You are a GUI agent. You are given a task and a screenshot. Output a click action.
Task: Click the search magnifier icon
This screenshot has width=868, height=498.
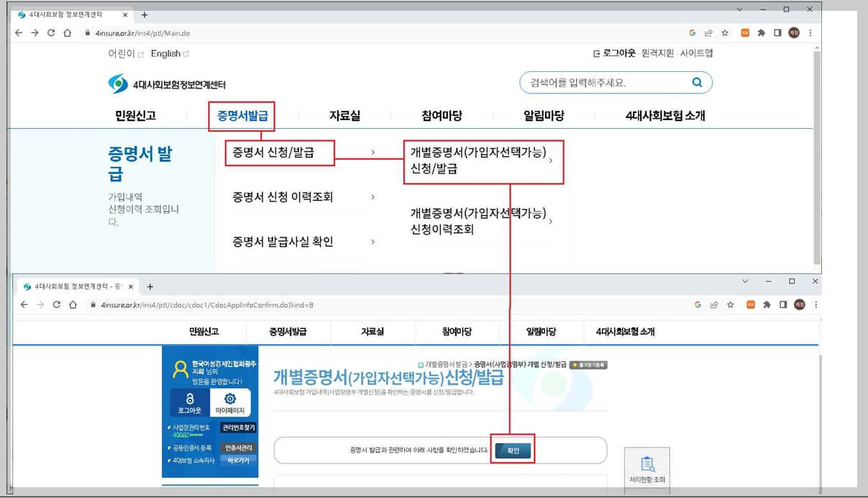695,82
